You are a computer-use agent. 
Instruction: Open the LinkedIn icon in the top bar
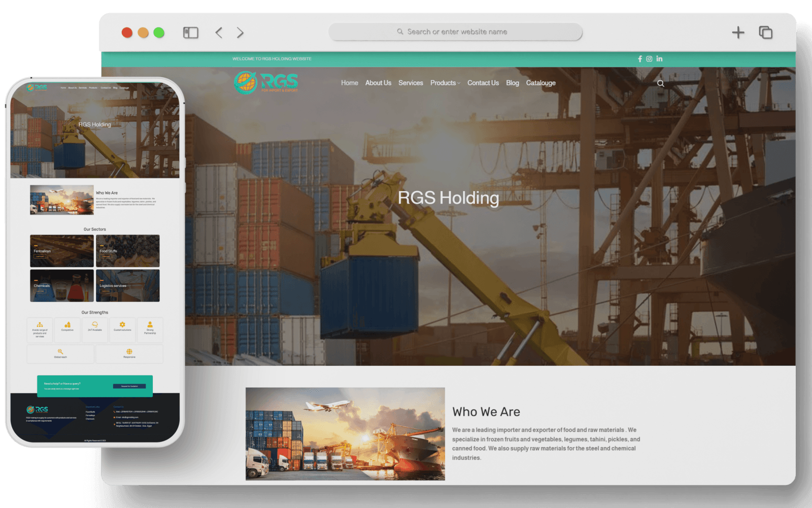(x=659, y=59)
